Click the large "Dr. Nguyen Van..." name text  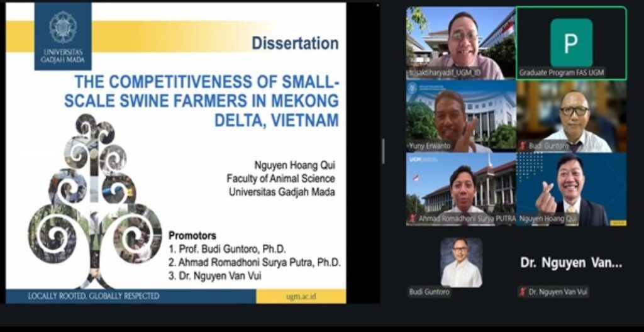point(571,263)
